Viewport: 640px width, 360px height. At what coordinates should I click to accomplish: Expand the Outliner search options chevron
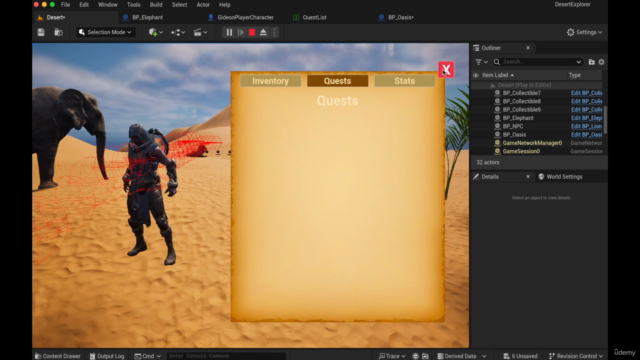coord(578,62)
